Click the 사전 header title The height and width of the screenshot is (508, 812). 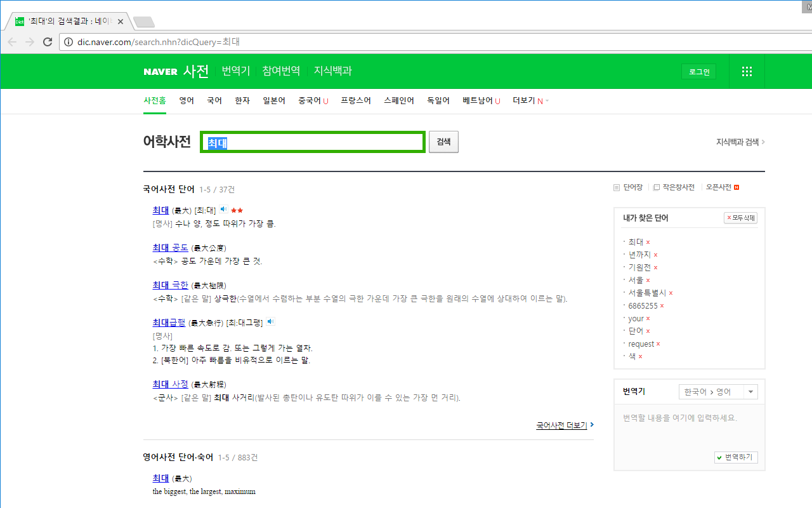[196, 71]
